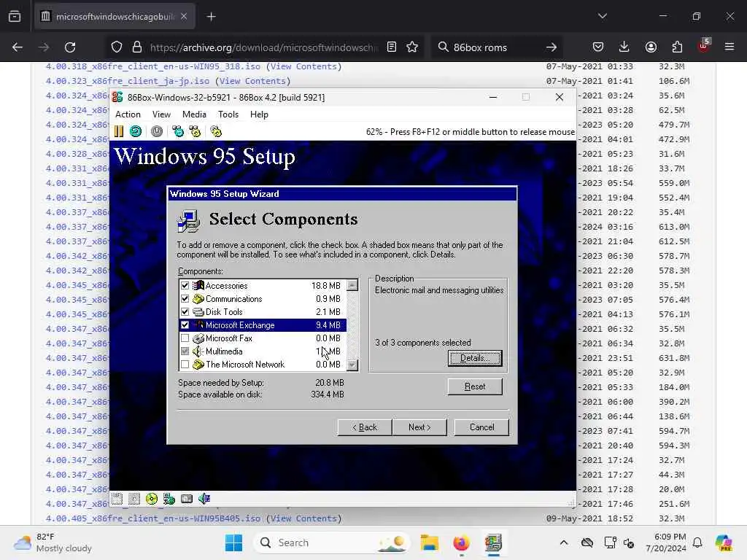Viewport: 747px width, 560px height.
Task: Click the site padlock security icon
Action: click(137, 47)
